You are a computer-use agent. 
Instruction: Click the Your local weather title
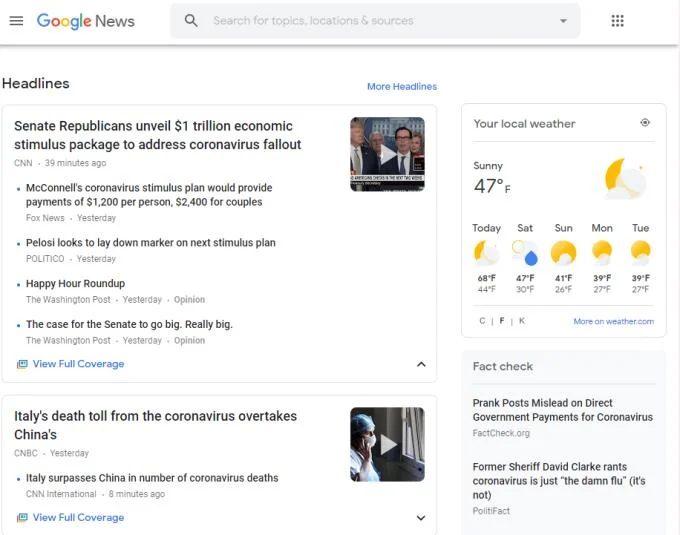click(524, 124)
